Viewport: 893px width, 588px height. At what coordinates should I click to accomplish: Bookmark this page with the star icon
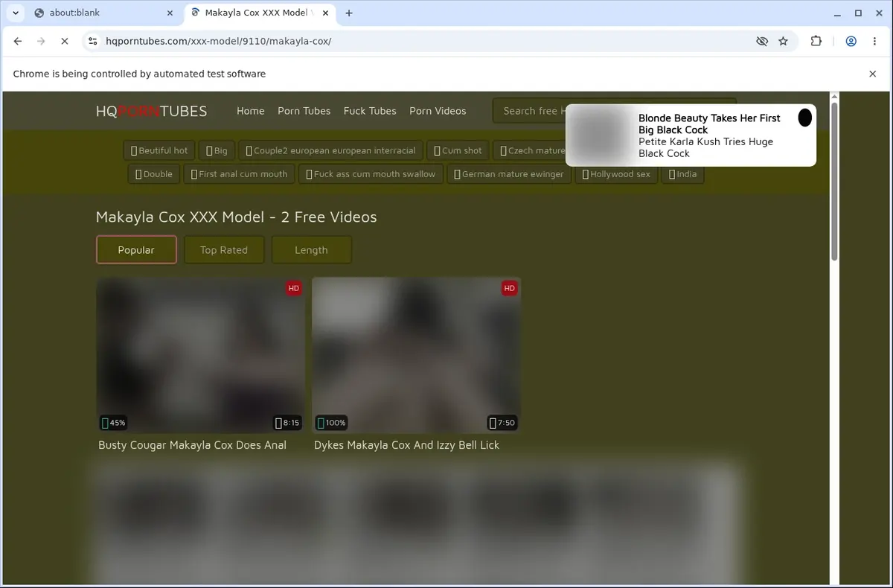coord(783,41)
